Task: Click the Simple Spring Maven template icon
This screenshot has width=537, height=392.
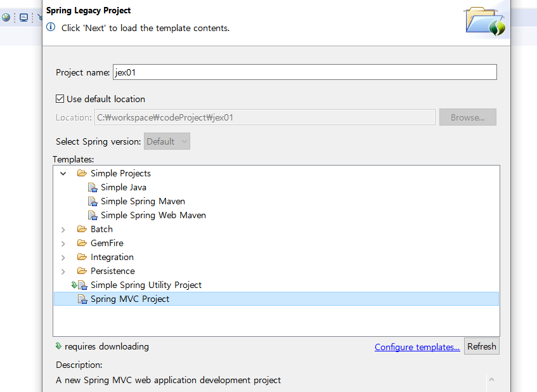Action: pyautogui.click(x=93, y=202)
